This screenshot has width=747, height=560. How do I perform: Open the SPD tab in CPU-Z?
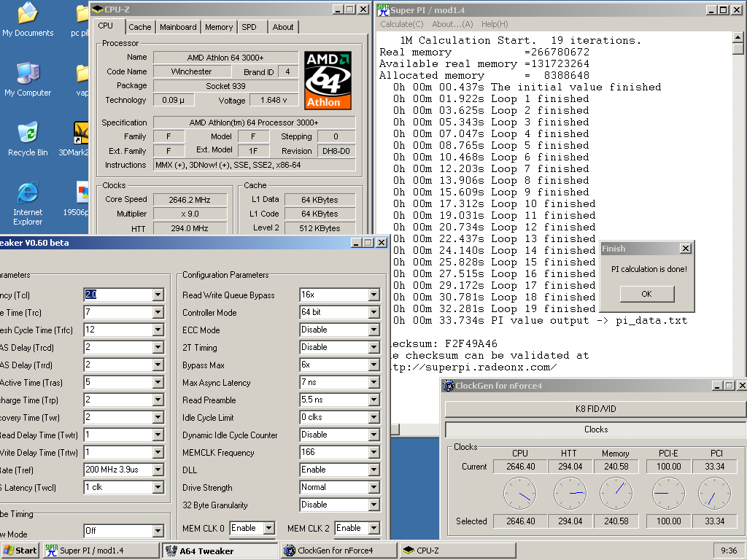pyautogui.click(x=249, y=27)
